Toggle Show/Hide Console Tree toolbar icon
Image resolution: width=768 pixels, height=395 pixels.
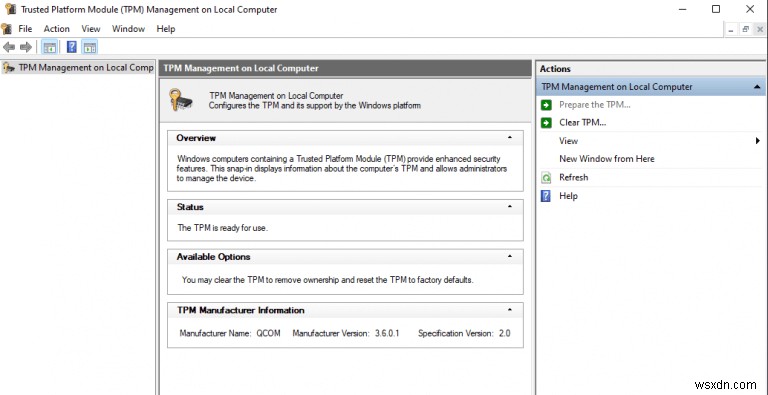click(x=49, y=47)
